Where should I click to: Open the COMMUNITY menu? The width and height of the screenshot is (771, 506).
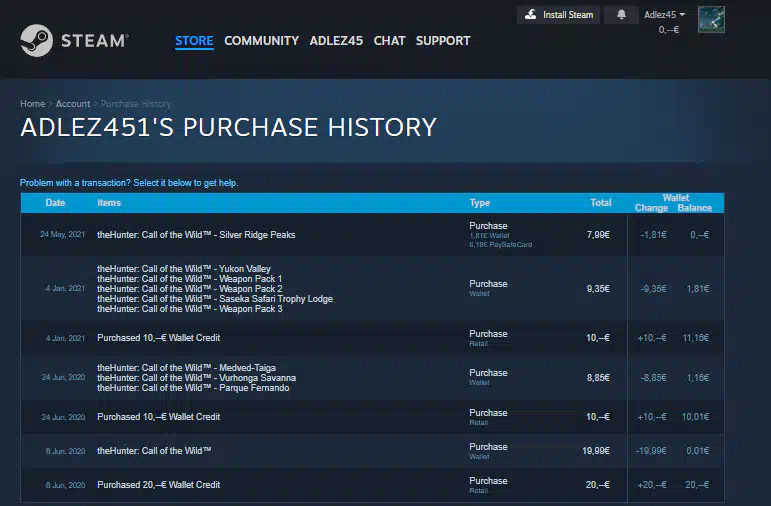tap(262, 41)
